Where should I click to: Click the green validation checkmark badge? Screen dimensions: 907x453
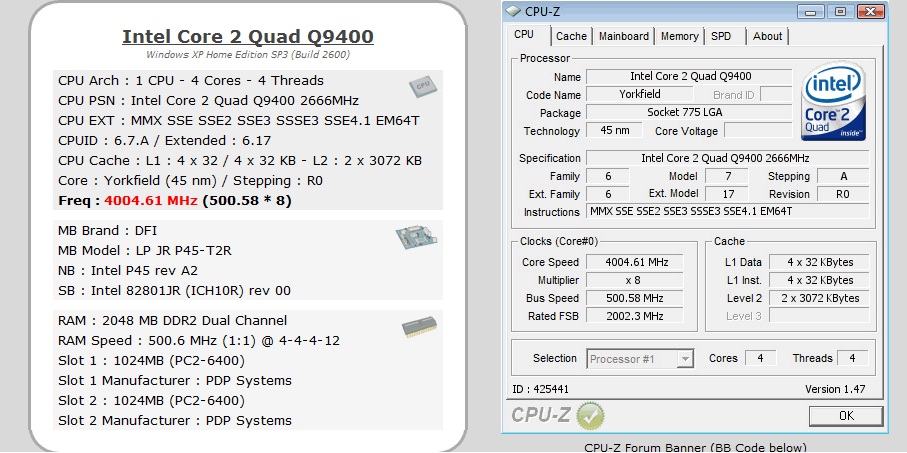pos(590,415)
